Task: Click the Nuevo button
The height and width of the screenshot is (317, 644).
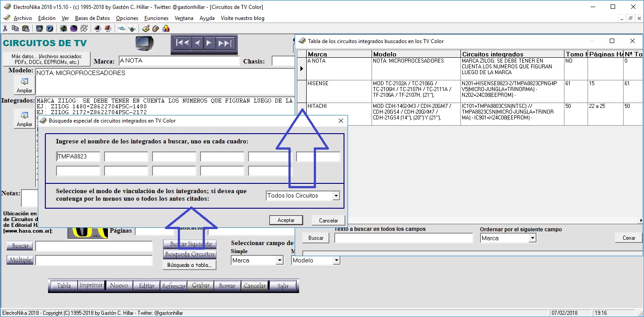Action: 119,286
